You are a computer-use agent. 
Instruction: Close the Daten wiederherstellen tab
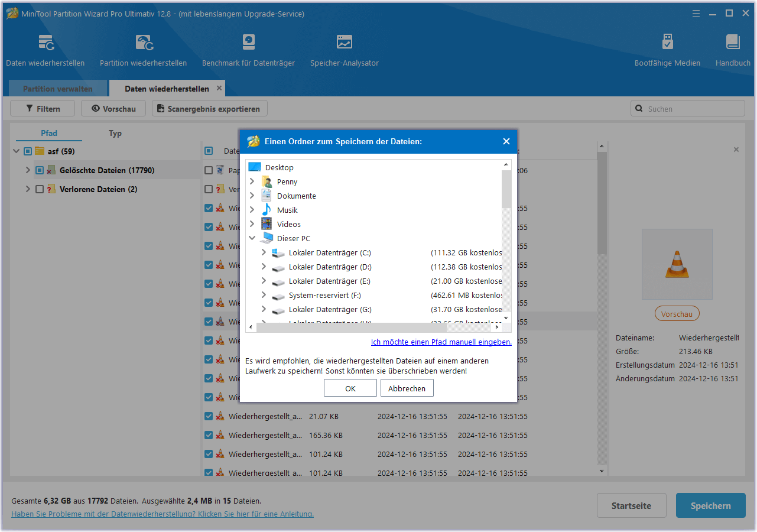pos(219,88)
